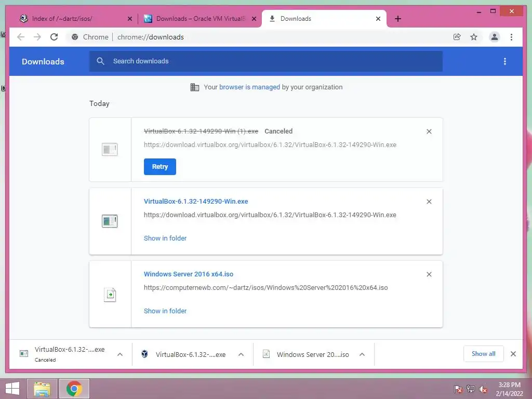Close the Index of /~dartz/isos/ tab
This screenshot has height=399, width=532.
(x=129, y=19)
